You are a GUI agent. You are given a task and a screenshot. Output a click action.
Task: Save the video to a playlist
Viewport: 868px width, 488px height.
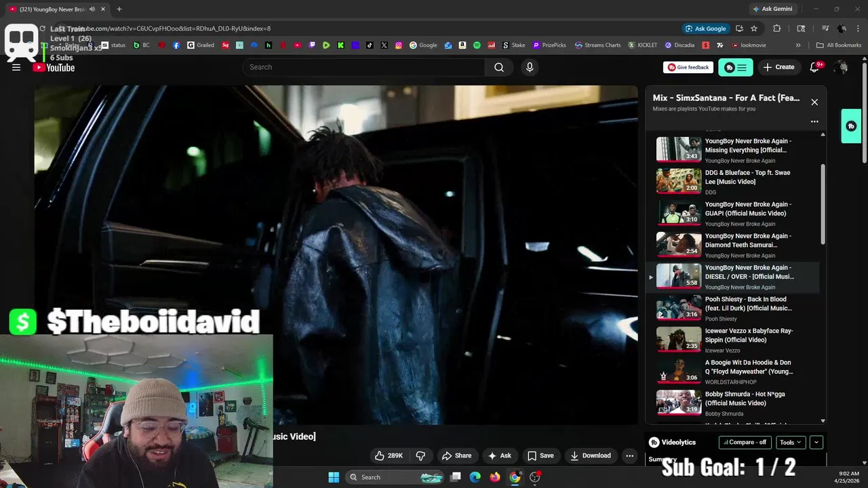point(541,455)
